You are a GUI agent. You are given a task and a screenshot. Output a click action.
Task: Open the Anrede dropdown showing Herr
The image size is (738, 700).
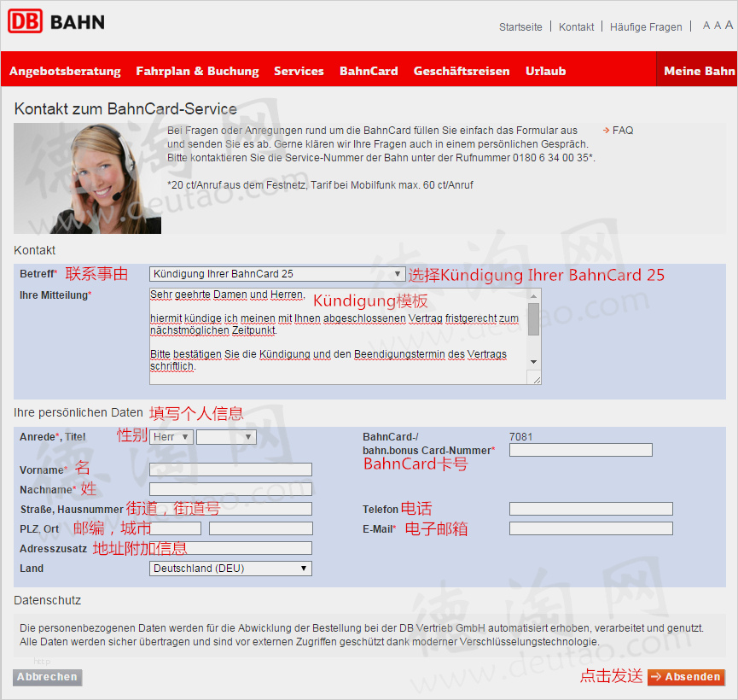[x=171, y=437]
